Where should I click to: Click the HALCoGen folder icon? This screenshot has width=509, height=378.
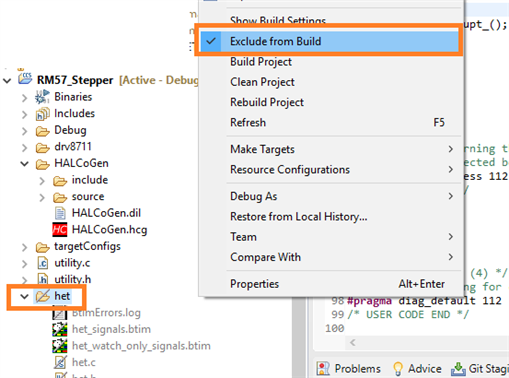pos(43,164)
